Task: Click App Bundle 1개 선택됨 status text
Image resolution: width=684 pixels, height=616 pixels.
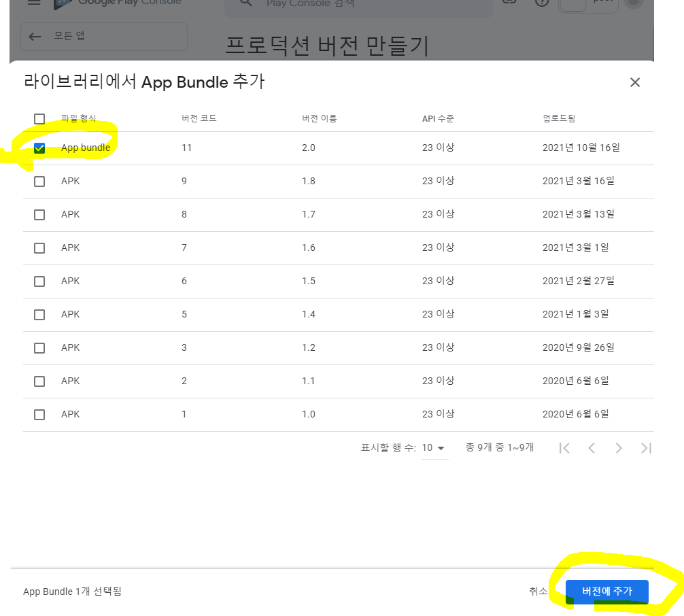Action: click(73, 592)
